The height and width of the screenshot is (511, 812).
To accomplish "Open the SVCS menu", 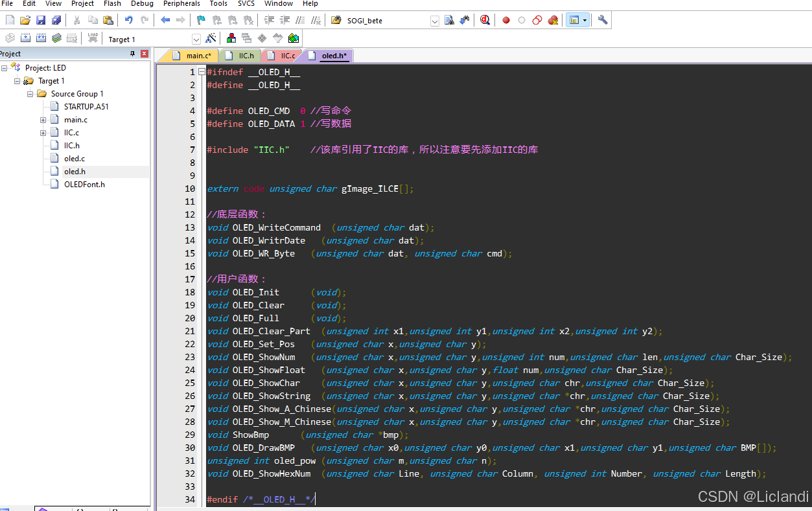I will click(246, 3).
